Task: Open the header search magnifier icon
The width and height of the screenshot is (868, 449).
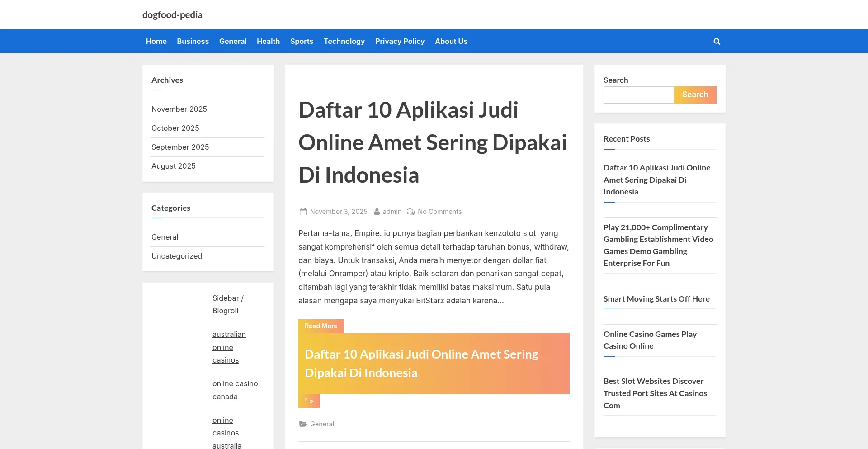Action: coord(717,42)
